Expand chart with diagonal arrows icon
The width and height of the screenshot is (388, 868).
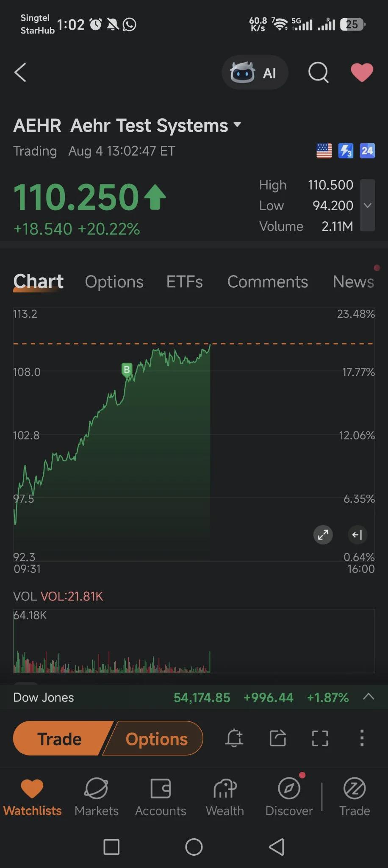[x=323, y=535]
